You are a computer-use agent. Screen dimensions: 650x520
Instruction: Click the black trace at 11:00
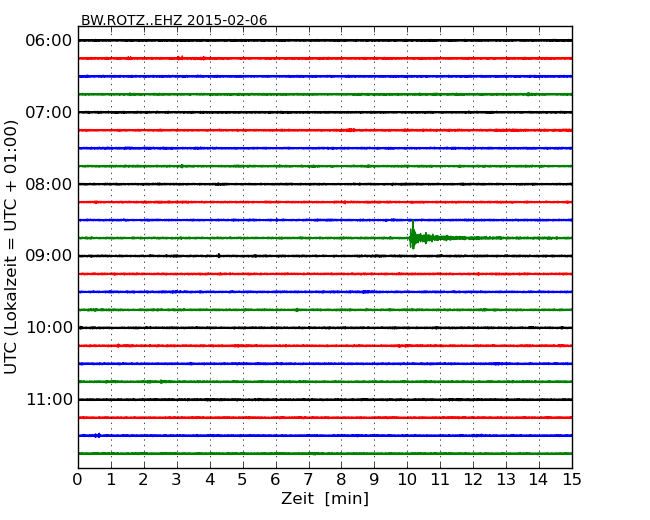pyautogui.click(x=325, y=399)
